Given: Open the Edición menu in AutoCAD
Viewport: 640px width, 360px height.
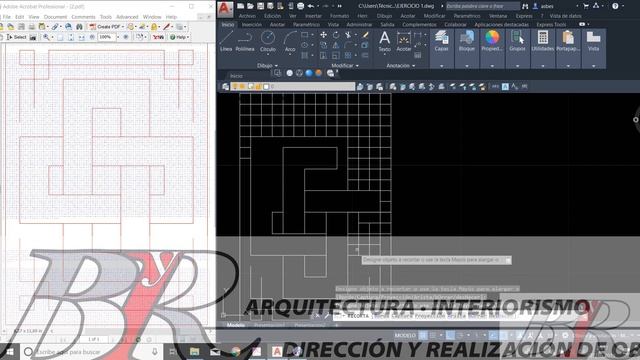Looking at the screenshot, I should [272, 16].
